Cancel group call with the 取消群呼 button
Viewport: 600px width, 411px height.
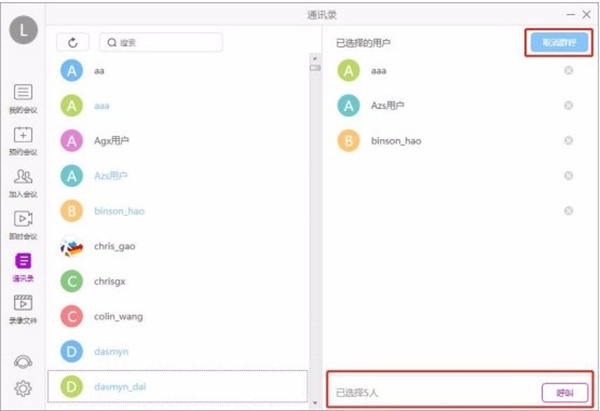tap(559, 42)
